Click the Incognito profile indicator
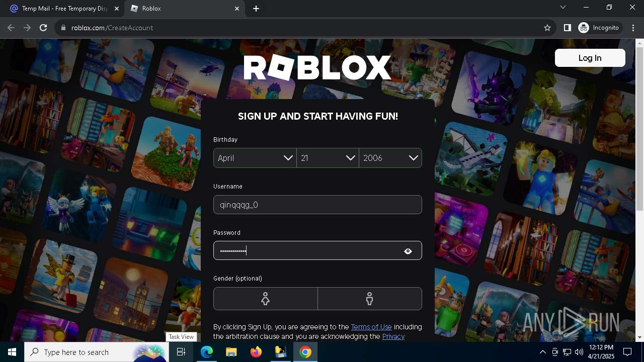Viewport: 644px width, 362px height. click(x=600, y=28)
